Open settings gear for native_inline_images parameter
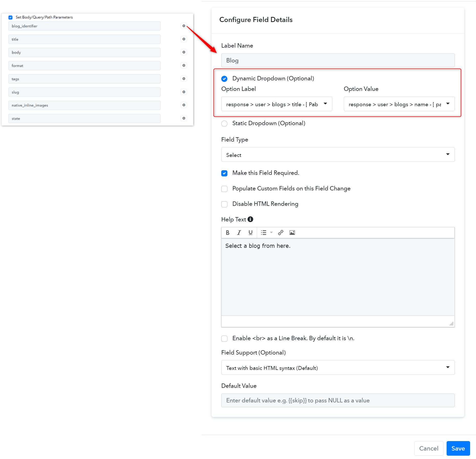The image size is (476, 459). click(184, 105)
